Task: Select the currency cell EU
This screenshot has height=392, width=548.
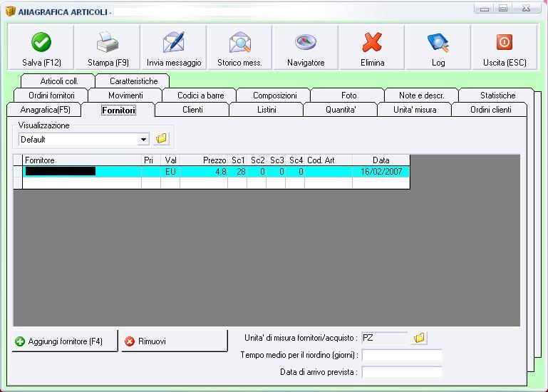Action: click(x=170, y=172)
